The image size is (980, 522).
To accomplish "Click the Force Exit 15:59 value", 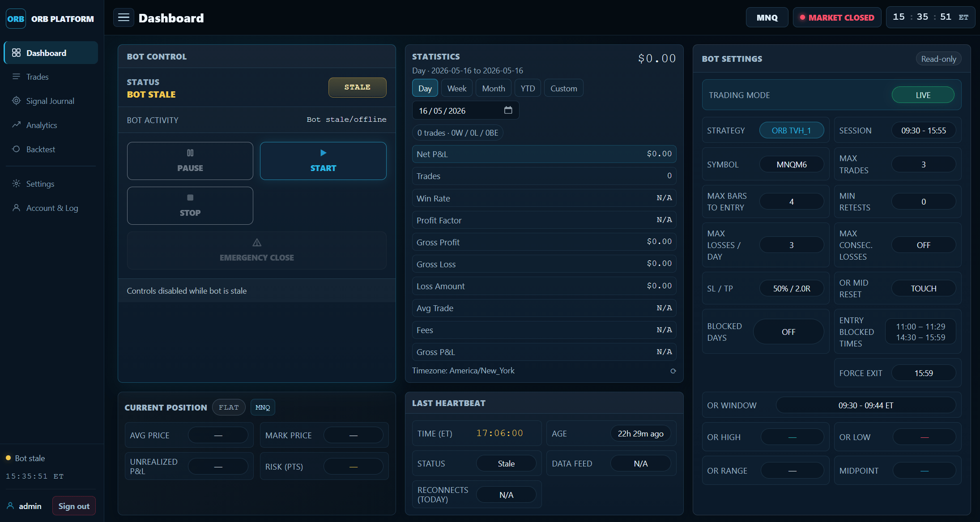I will [x=923, y=373].
